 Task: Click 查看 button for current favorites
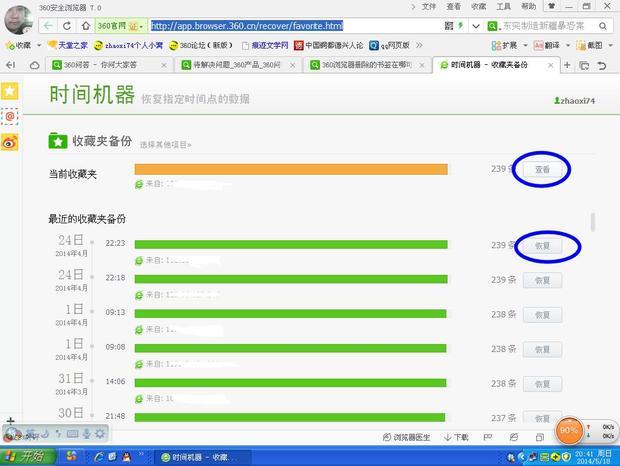click(x=541, y=170)
